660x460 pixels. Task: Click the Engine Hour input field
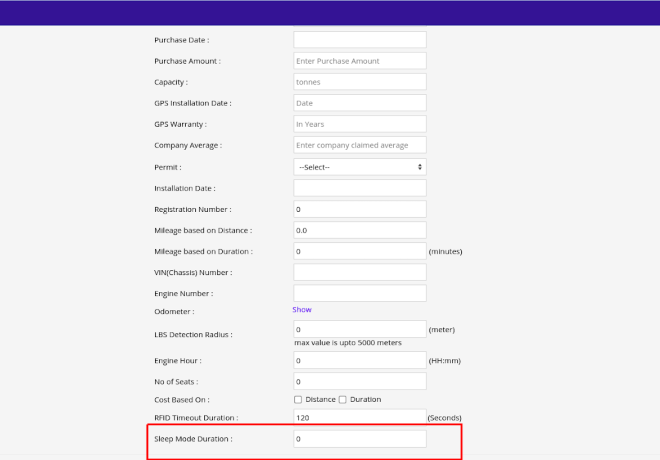[x=360, y=360]
